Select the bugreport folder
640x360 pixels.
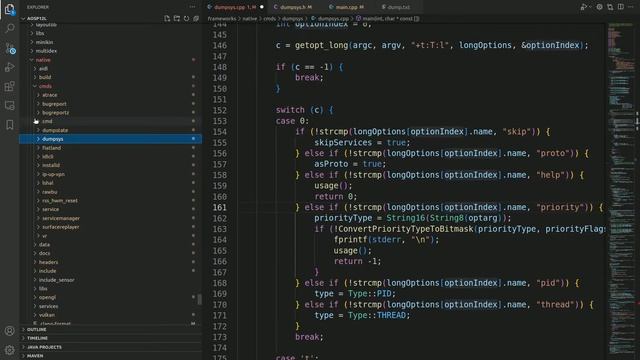point(110,104)
